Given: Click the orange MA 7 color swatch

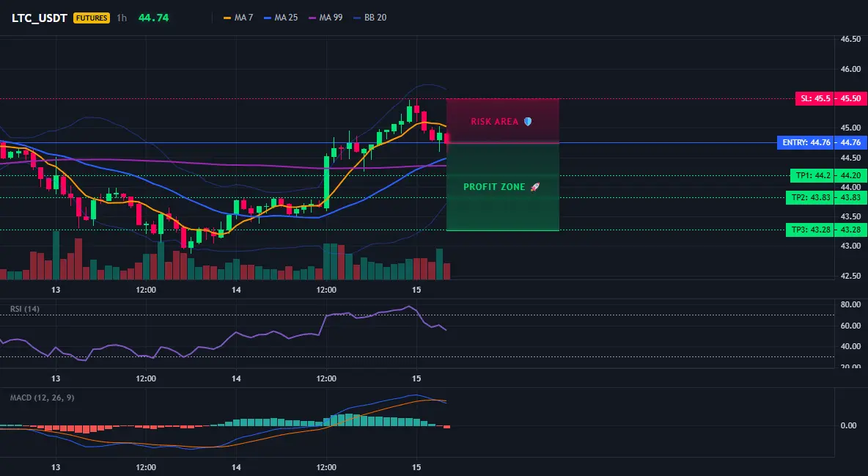Looking at the screenshot, I should point(227,18).
